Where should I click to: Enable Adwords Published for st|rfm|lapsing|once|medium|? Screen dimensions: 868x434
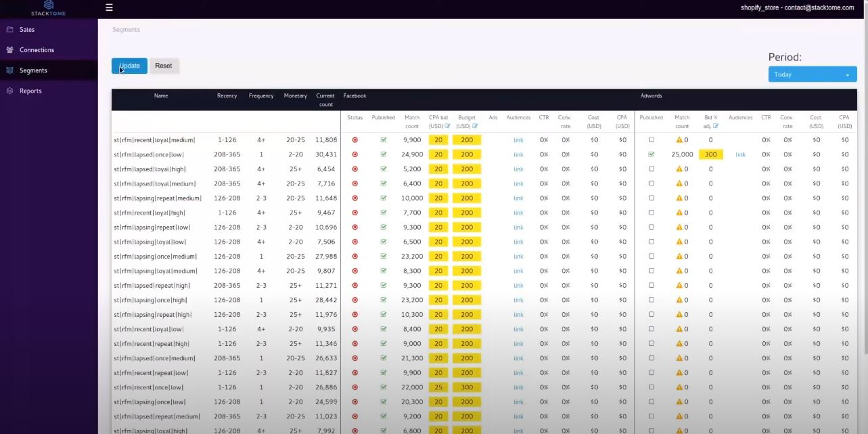[x=652, y=257]
